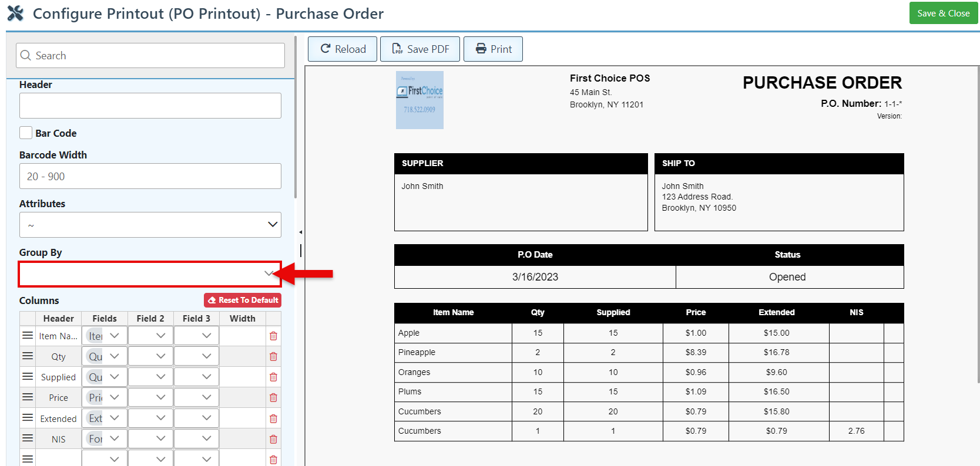Open Field 3 dropdown for Supplied row
The image size is (980, 466).
(196, 377)
